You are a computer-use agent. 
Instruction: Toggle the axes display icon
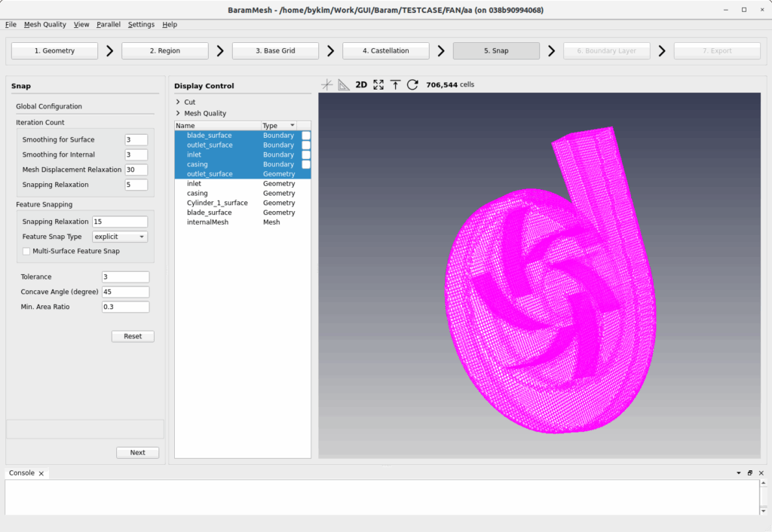coord(326,84)
